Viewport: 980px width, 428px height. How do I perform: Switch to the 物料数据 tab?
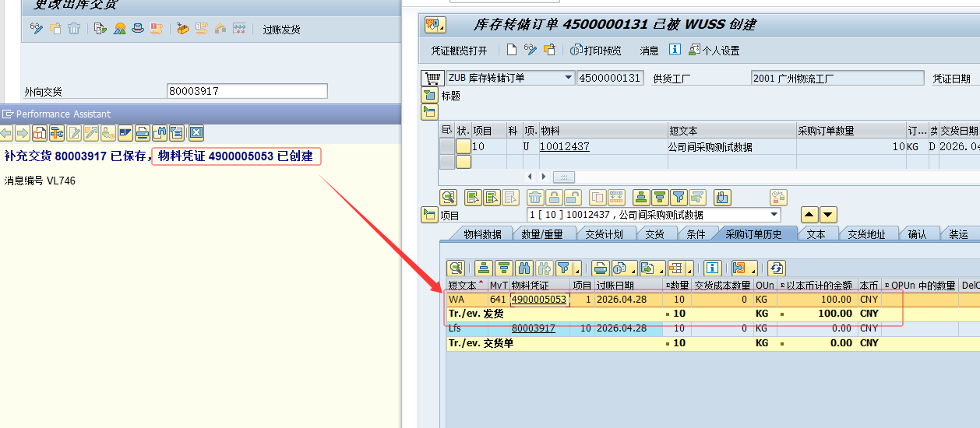tap(482, 233)
